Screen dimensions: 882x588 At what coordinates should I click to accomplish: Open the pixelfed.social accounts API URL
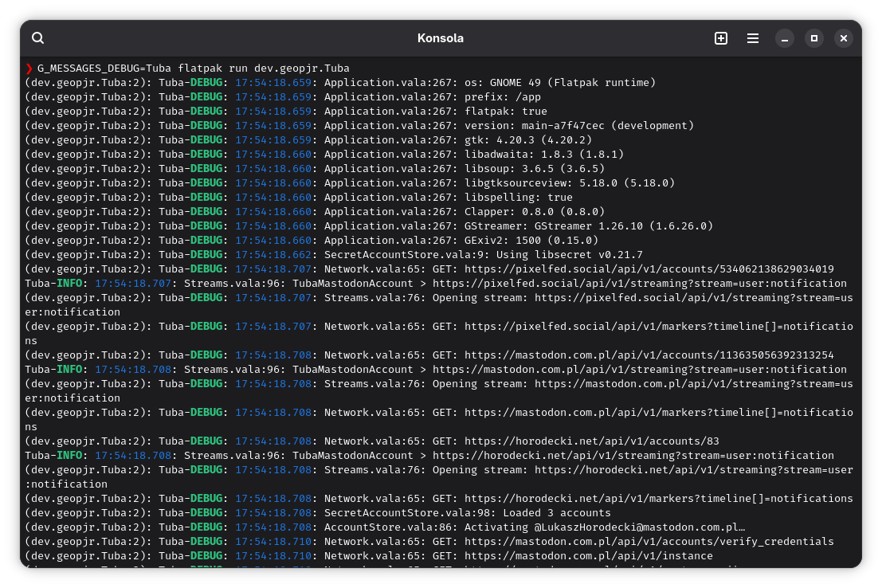tap(649, 269)
